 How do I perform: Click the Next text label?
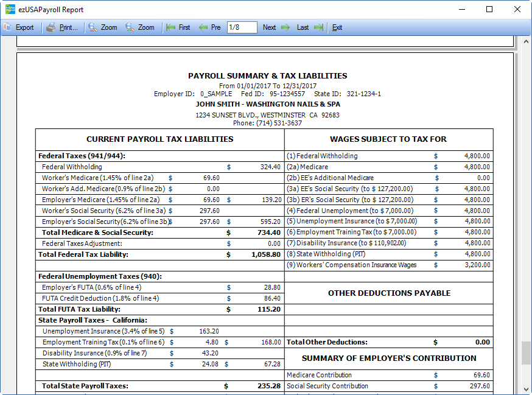(x=269, y=27)
